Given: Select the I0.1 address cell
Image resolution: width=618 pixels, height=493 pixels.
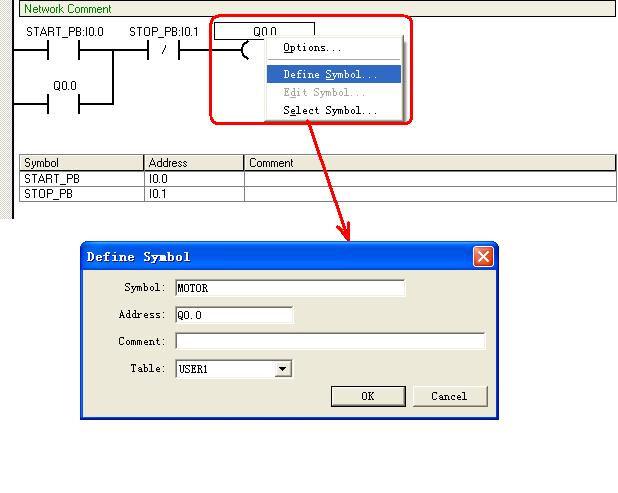Looking at the screenshot, I should click(194, 194).
